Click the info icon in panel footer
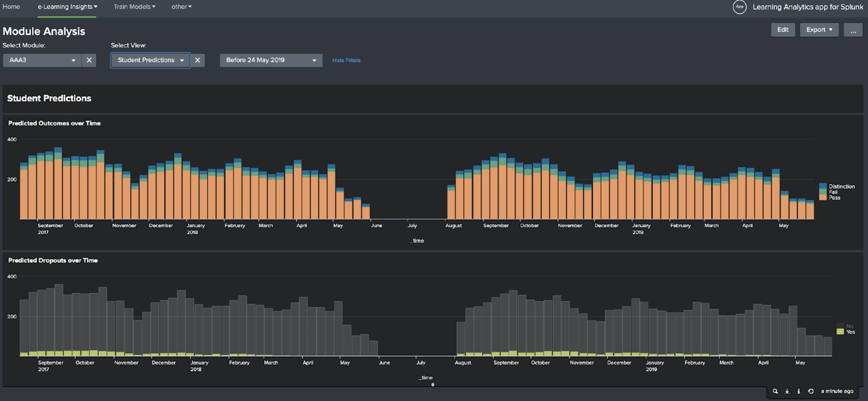 798,391
